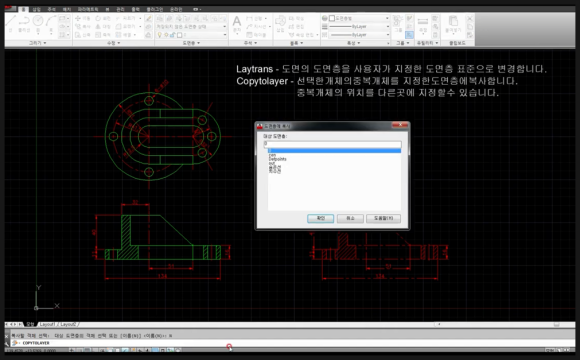Click the Move (이동) tool

82,18
